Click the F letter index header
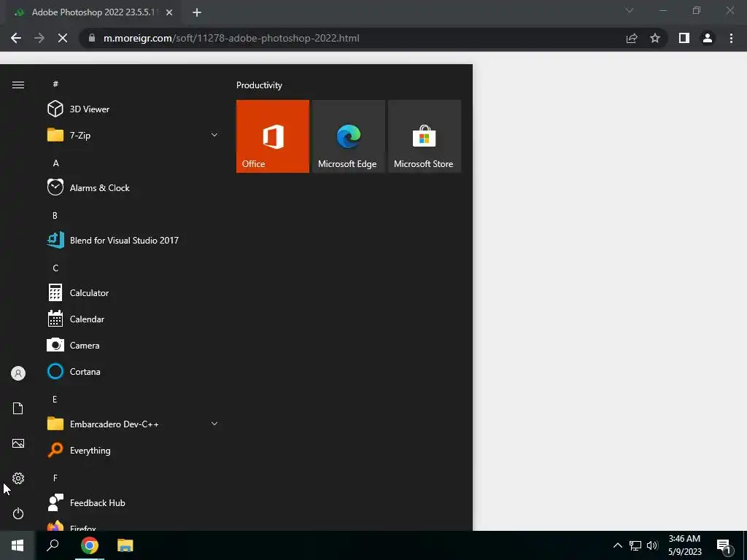747x560 pixels. click(x=55, y=478)
